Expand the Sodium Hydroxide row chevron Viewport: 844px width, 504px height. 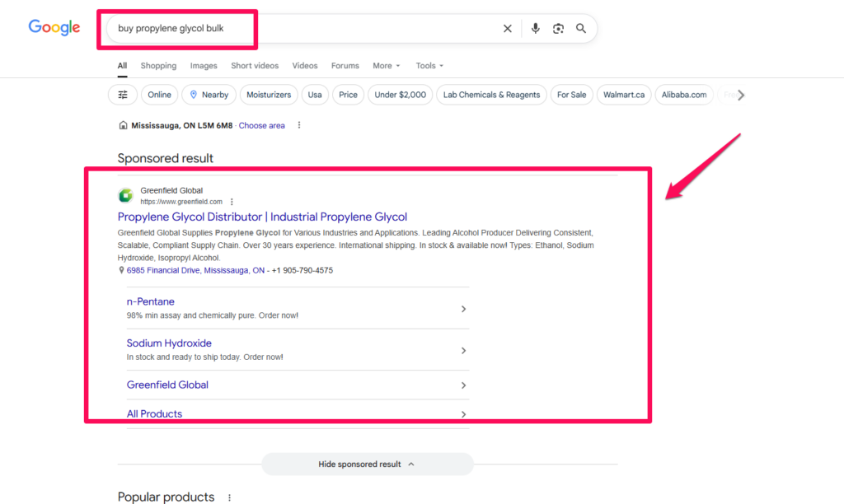pyautogui.click(x=463, y=351)
